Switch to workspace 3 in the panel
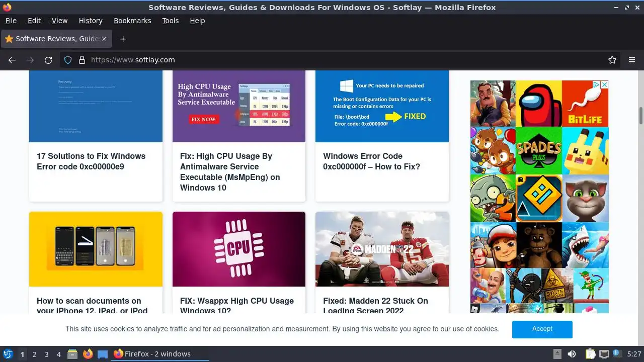This screenshot has height=362, width=644. pyautogui.click(x=47, y=354)
